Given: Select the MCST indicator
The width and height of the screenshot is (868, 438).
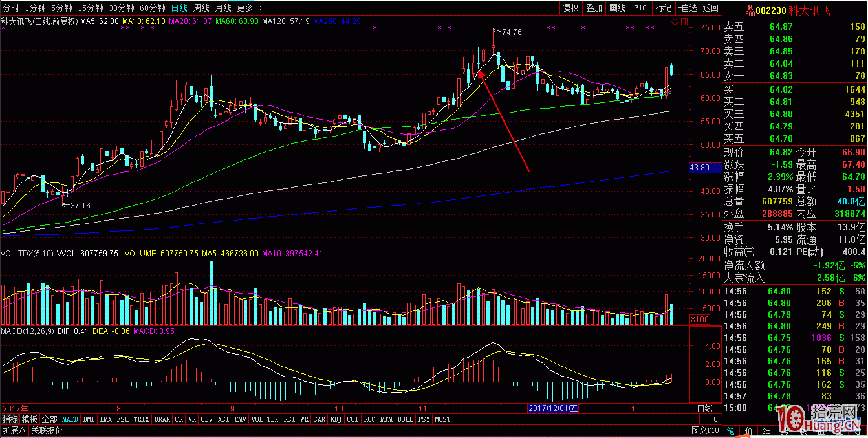Looking at the screenshot, I should (442, 419).
